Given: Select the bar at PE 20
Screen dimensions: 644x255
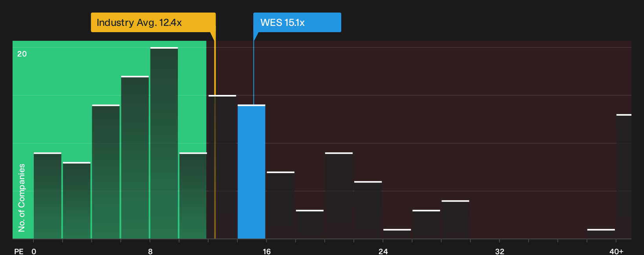Looking at the screenshot, I should tap(339, 196).
